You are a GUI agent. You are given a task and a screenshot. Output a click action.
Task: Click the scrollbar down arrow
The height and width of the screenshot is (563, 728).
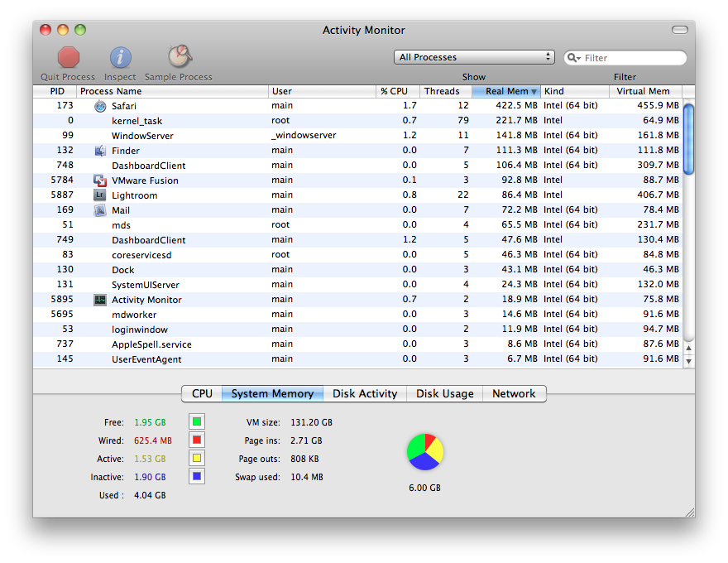click(689, 361)
